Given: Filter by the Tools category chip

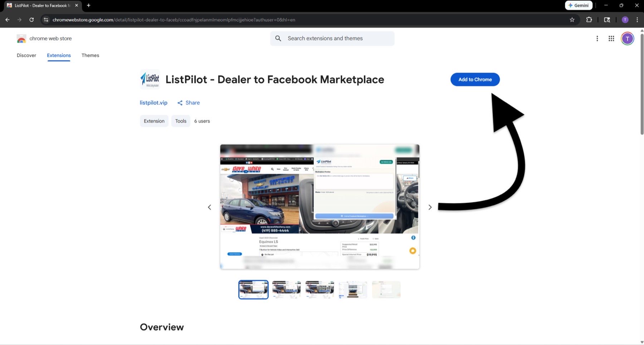Looking at the screenshot, I should coord(181,121).
